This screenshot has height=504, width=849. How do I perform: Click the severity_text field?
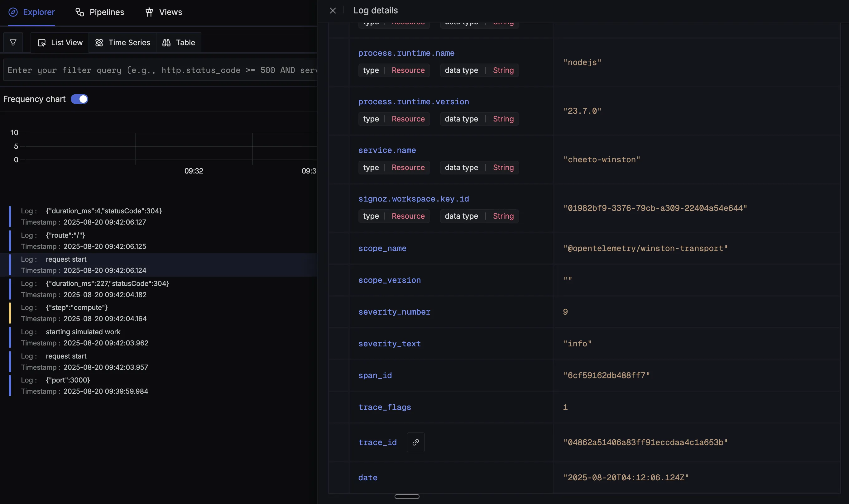(389, 343)
